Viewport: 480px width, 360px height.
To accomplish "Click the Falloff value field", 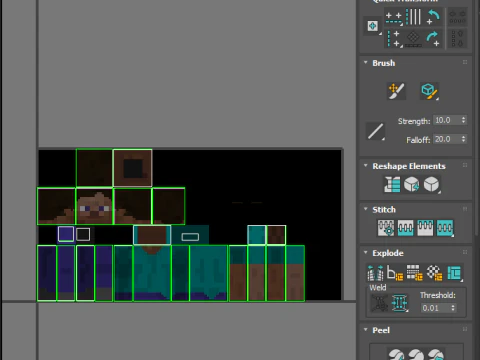I will 447,139.
